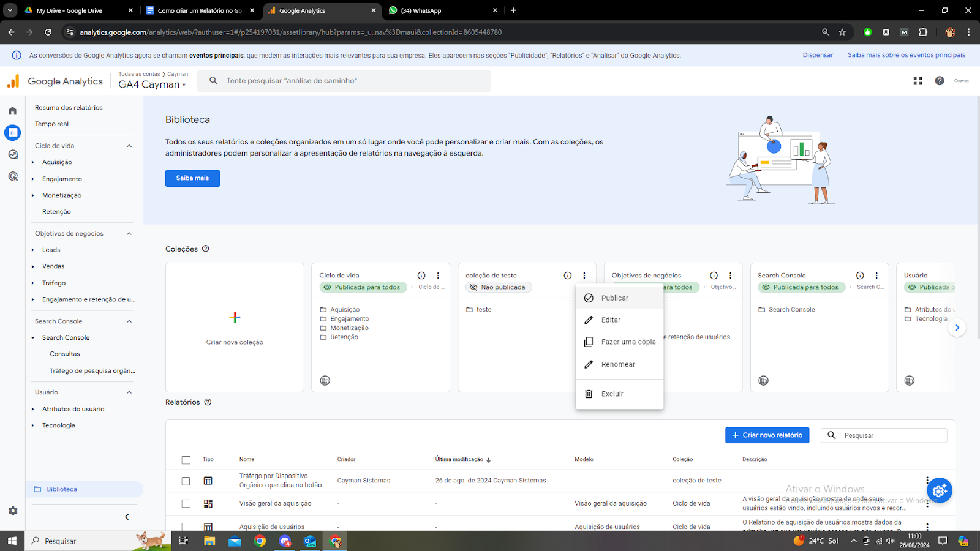Choose Editar in the context menu

click(619, 320)
